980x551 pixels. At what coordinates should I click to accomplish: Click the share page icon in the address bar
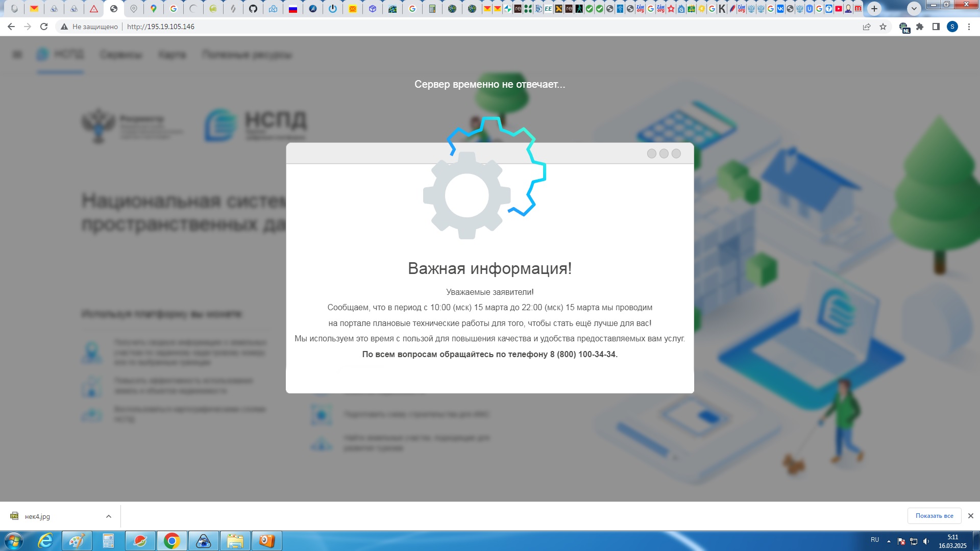coord(867,27)
